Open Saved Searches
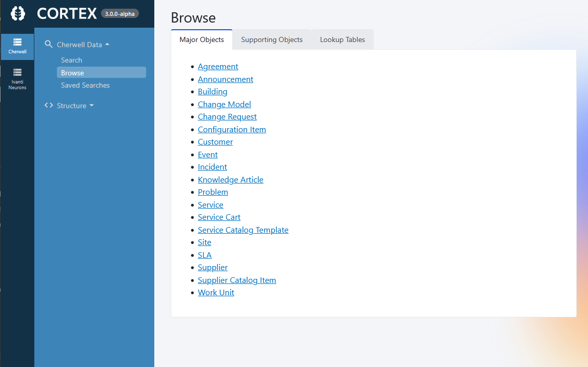The width and height of the screenshot is (588, 367). coord(85,85)
